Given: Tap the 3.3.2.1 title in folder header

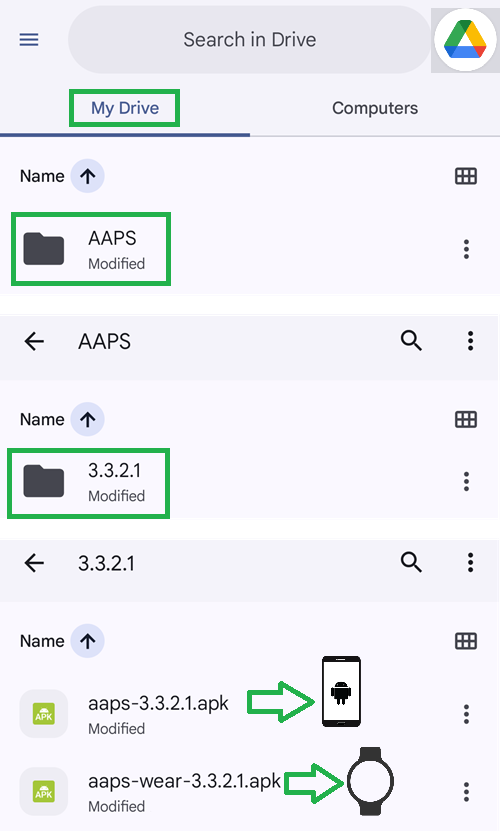Looking at the screenshot, I should 106,563.
